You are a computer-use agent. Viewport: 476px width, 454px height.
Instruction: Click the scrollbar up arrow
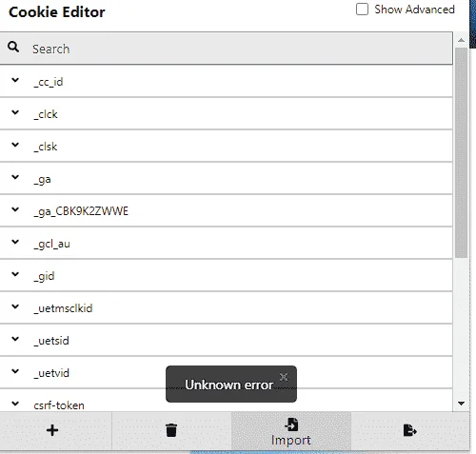coord(462,40)
